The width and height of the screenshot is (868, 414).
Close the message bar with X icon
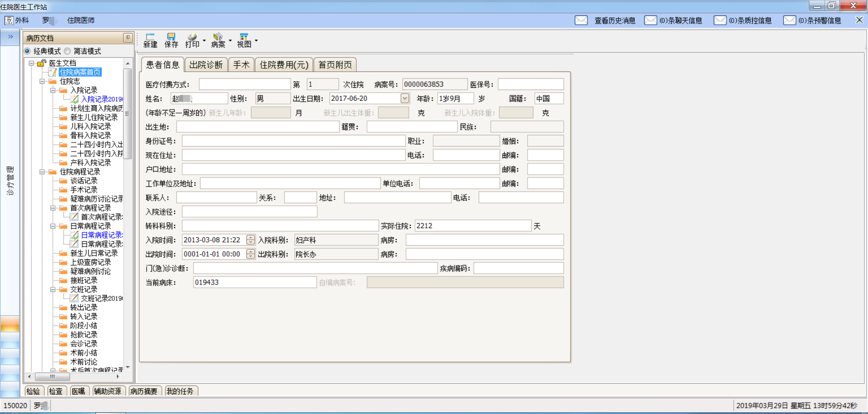(859, 20)
